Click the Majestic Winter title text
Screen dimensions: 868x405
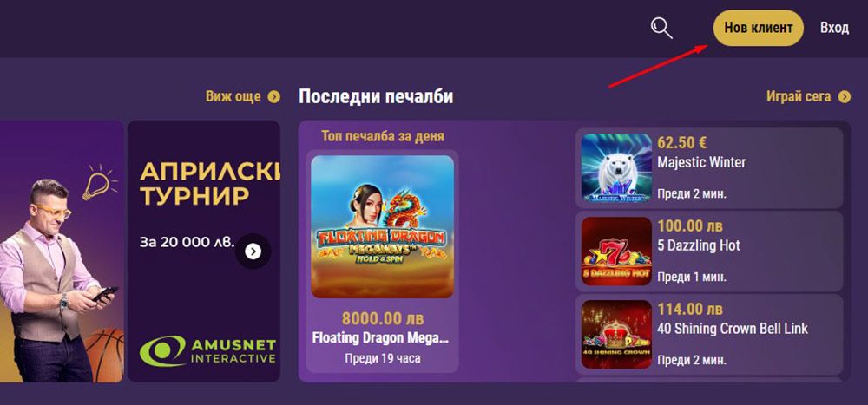click(x=701, y=163)
